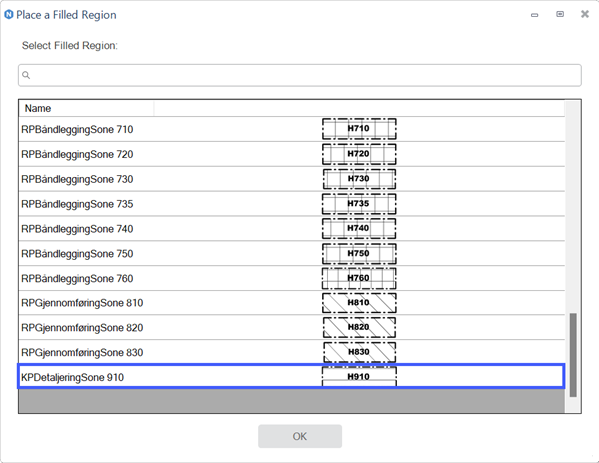The width and height of the screenshot is (599, 463).
Task: Maximize the Place a Filled Region dialog
Action: click(x=560, y=15)
